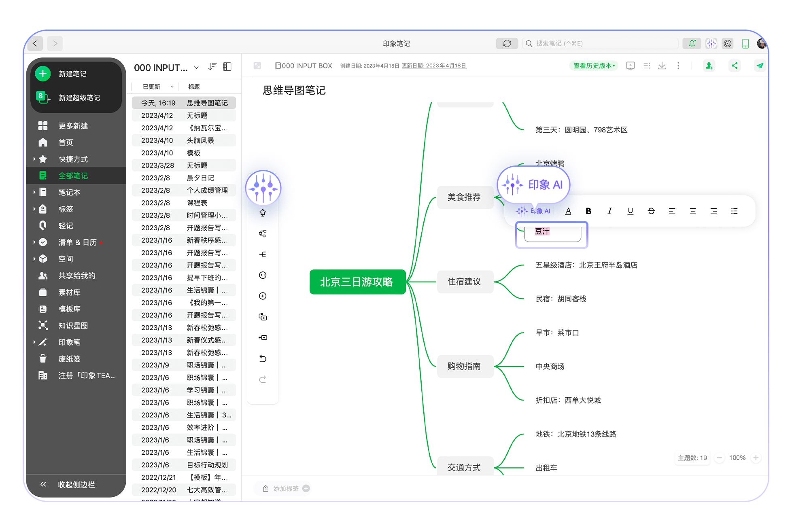Toggle bulleted list formatting

tap(735, 211)
